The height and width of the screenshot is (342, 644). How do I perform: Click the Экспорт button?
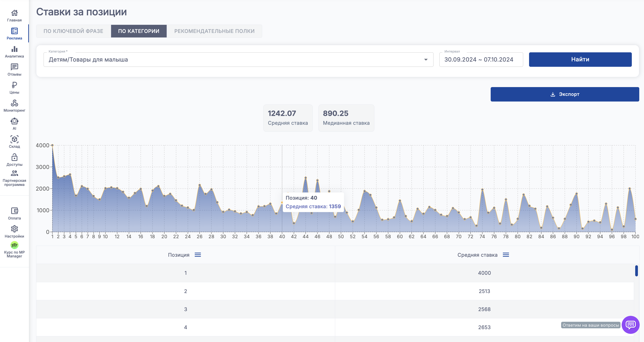point(565,94)
